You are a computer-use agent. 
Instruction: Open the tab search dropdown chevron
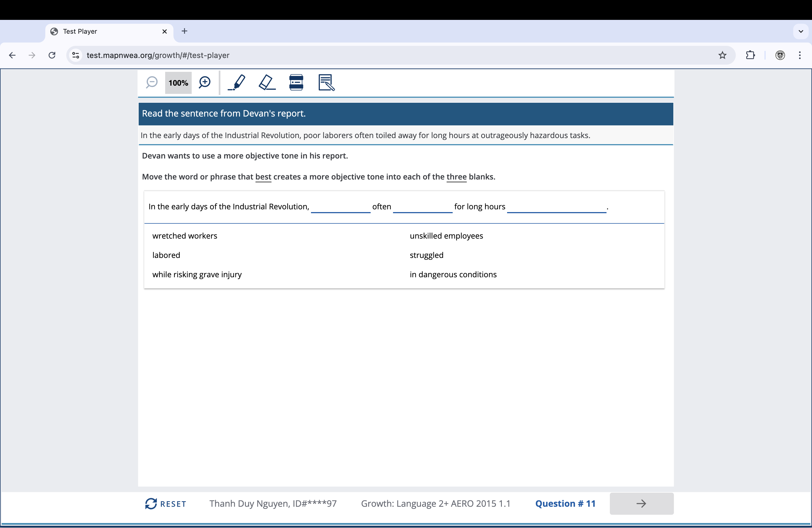tap(801, 31)
